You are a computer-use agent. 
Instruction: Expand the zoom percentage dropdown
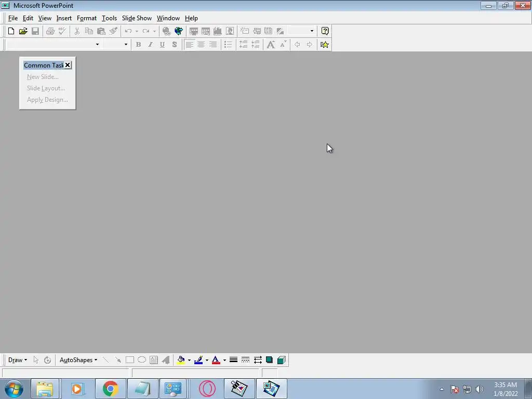pos(312,31)
